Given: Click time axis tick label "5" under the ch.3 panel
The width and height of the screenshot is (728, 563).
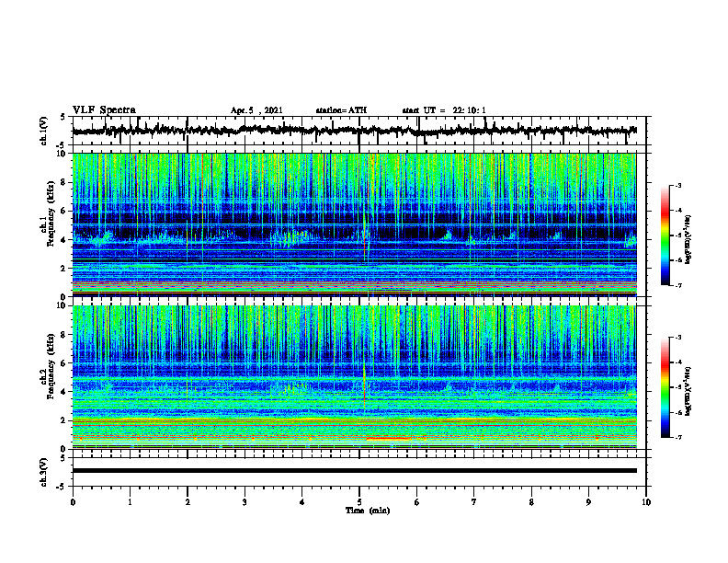Looking at the screenshot, I should 359,502.
